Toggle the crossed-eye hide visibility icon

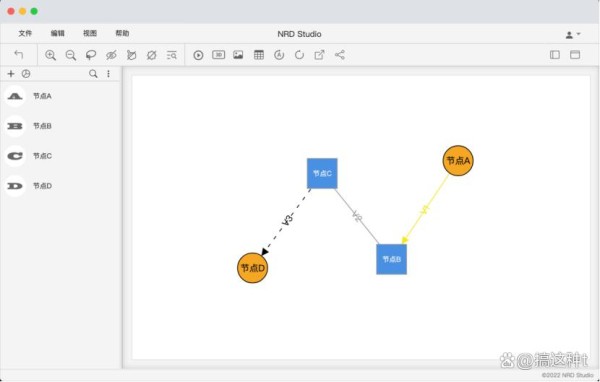point(111,55)
